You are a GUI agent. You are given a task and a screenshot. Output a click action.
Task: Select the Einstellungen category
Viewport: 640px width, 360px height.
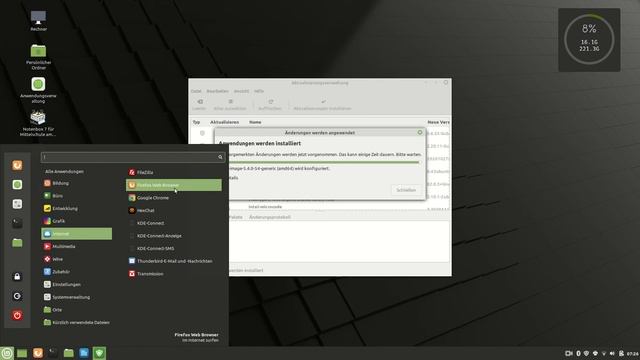(x=76, y=284)
